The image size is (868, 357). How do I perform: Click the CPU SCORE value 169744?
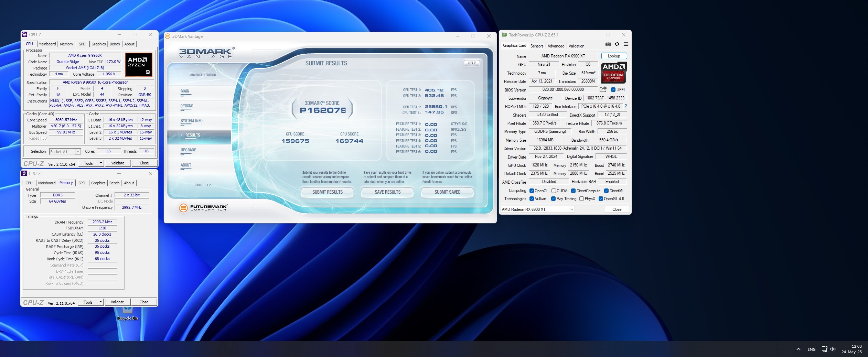(x=349, y=141)
